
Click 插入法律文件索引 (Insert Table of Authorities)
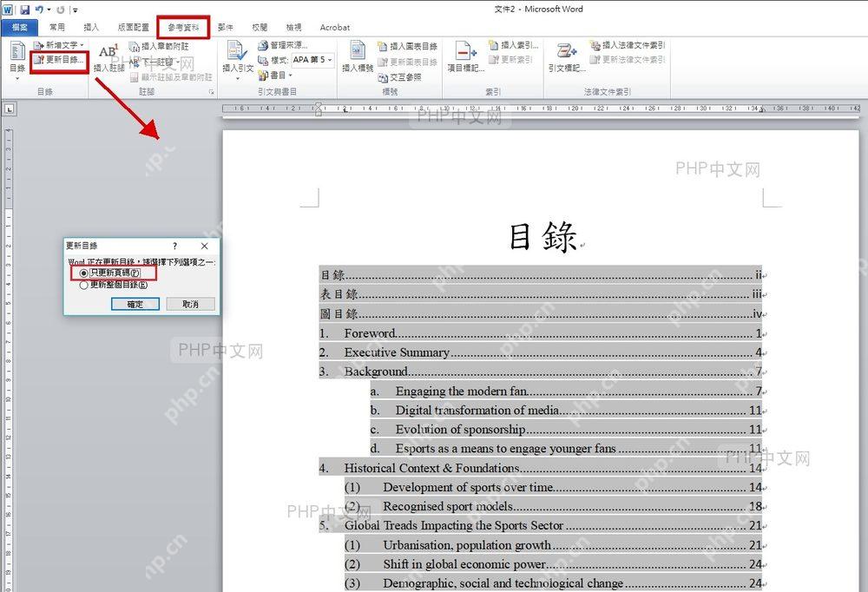pos(628,45)
